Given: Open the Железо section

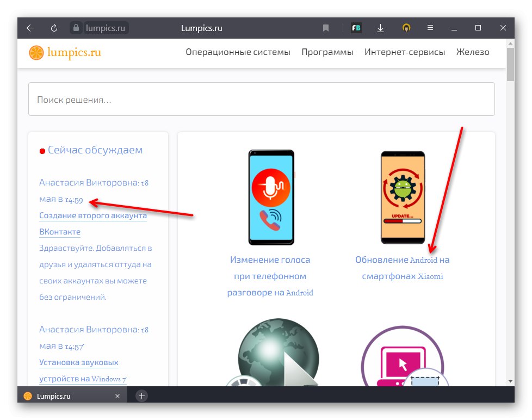Looking at the screenshot, I should point(473,52).
